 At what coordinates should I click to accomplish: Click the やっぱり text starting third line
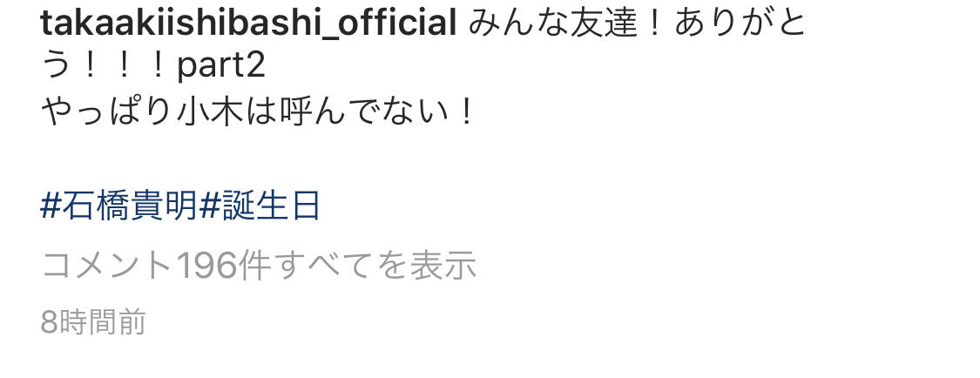pos(106,114)
